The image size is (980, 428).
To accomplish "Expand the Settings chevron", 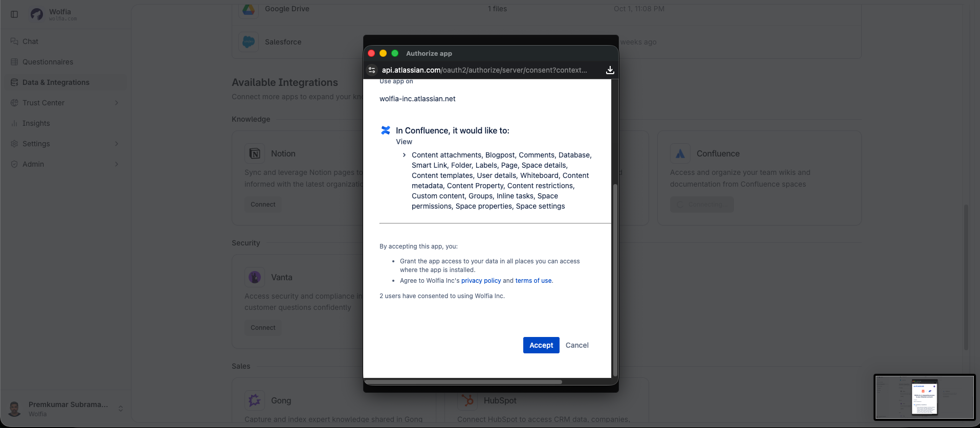I will (x=117, y=144).
